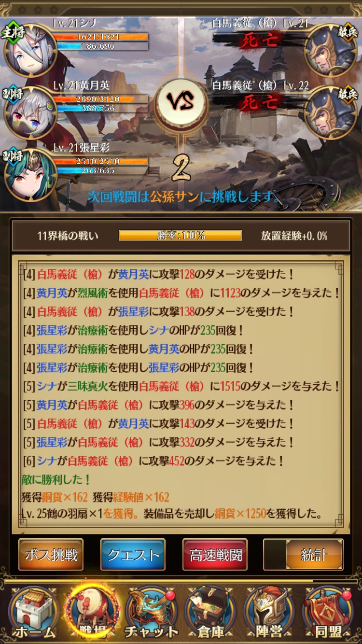Click the 鶴の羽扇 loot log line
This screenshot has width=362, height=644.
[x=172, y=513]
